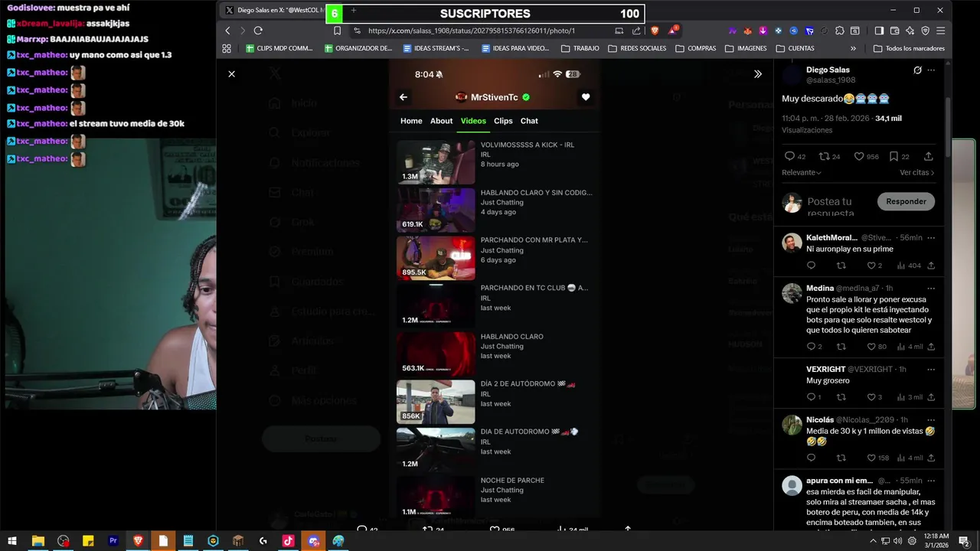Open the extensions puzzle icon
Viewport: 980px width, 551px height.
point(840,31)
